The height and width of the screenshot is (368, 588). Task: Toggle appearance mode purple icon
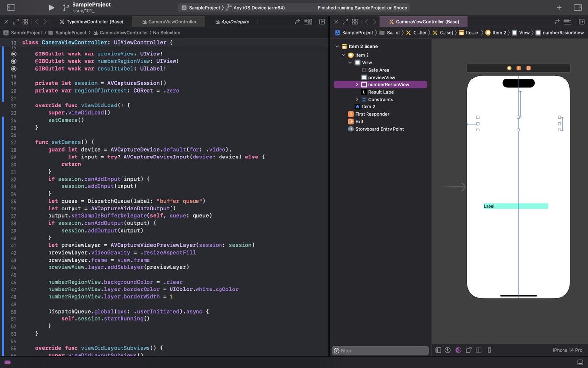(458, 350)
